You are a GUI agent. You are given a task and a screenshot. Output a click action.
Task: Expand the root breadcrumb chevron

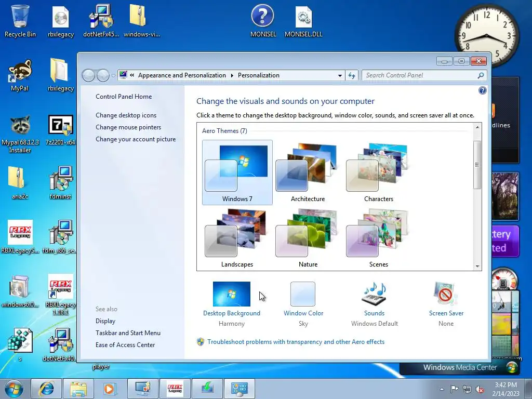click(132, 75)
